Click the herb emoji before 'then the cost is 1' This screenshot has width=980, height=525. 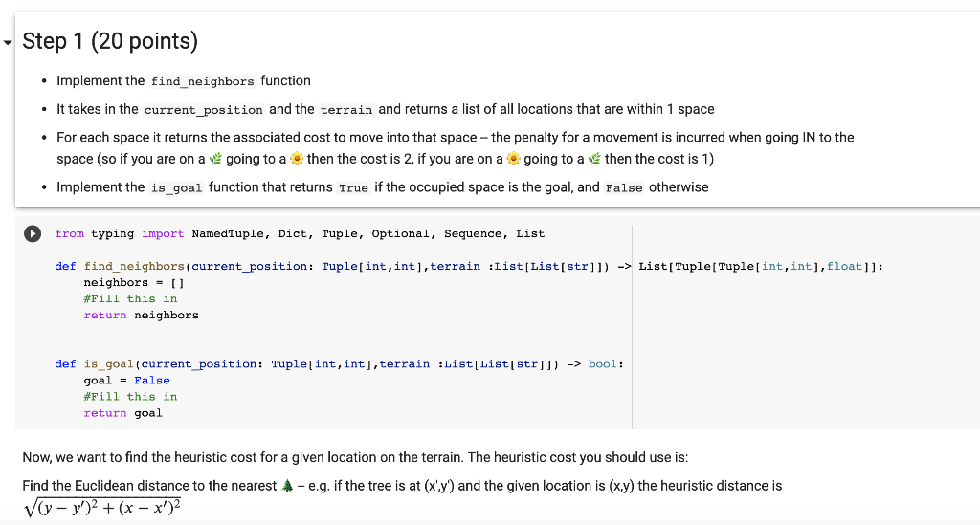pos(594,159)
